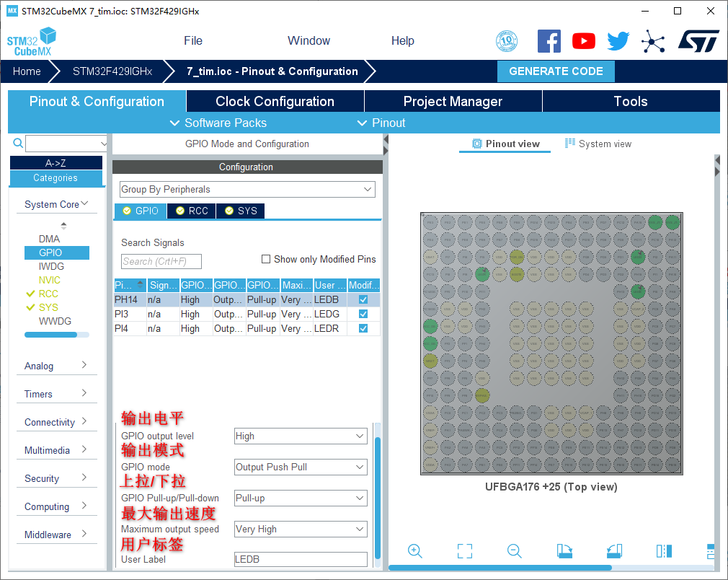Rotate the chip view counterclockwise
Viewport: 728px width, 580px height.
[x=614, y=551]
